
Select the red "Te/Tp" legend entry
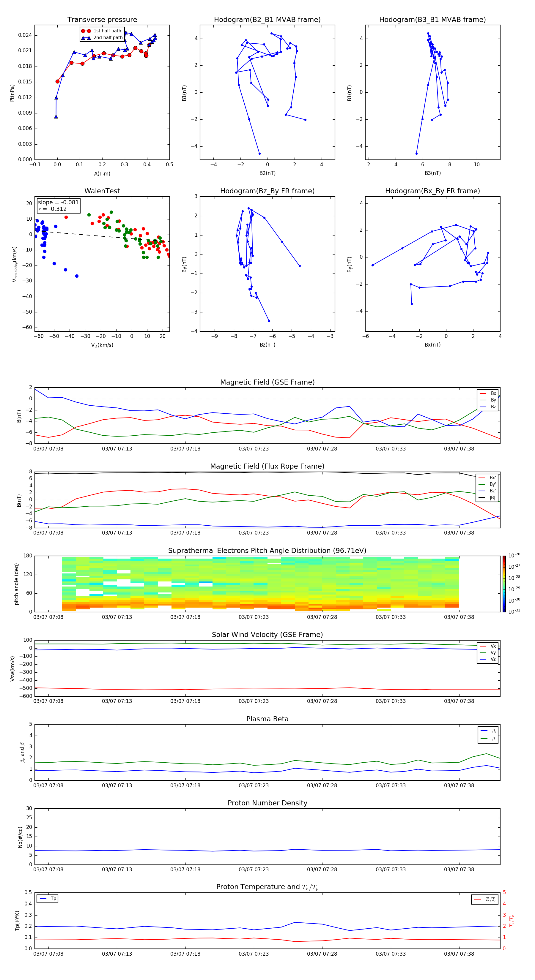[x=485, y=899]
